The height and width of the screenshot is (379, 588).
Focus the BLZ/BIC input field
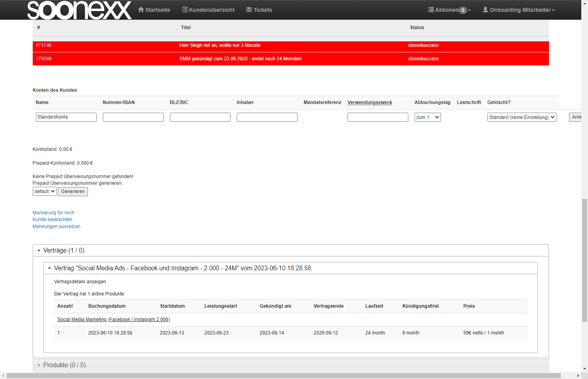pyautogui.click(x=200, y=117)
